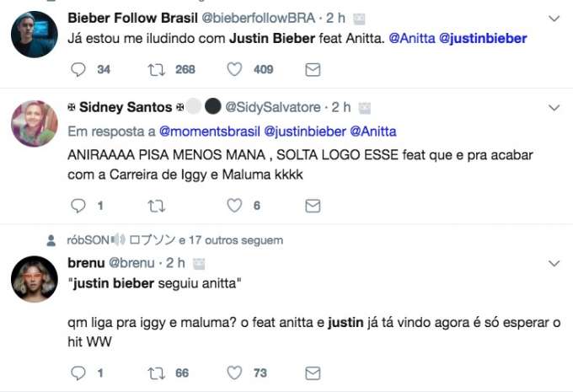Open the chevron menu on brenu's tweet
The image size is (573, 392).
(x=554, y=264)
